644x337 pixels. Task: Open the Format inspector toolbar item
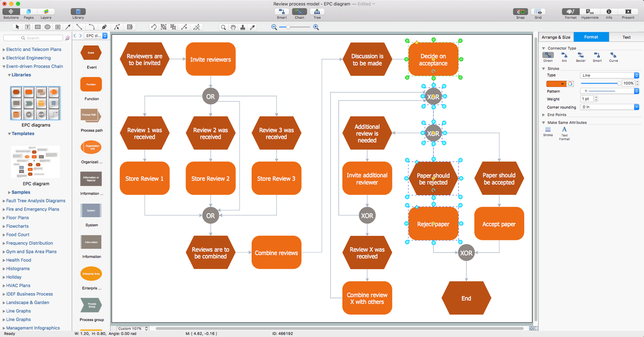tap(571, 14)
